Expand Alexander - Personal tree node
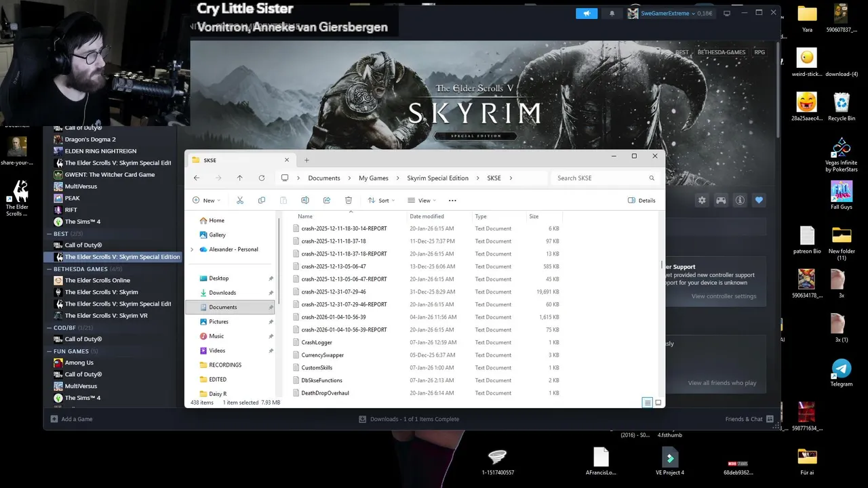 click(192, 249)
